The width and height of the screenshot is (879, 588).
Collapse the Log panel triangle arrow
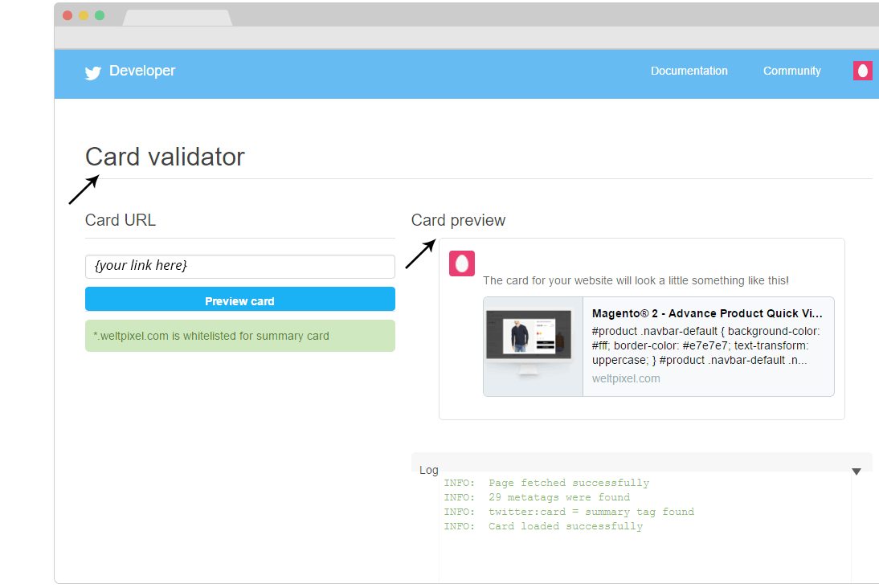click(857, 472)
